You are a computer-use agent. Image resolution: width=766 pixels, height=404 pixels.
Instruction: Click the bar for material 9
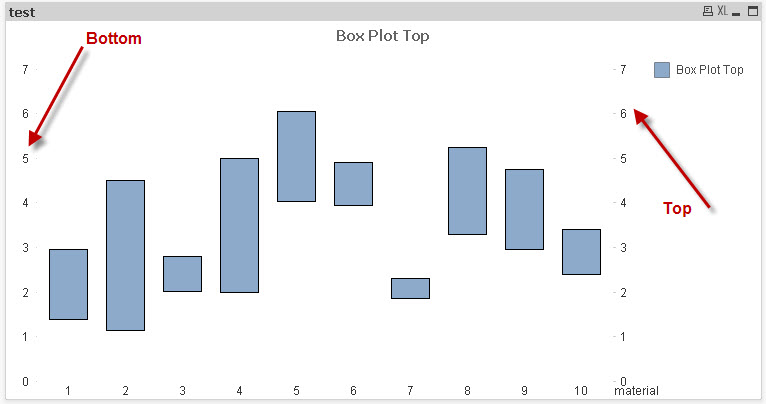(524, 209)
